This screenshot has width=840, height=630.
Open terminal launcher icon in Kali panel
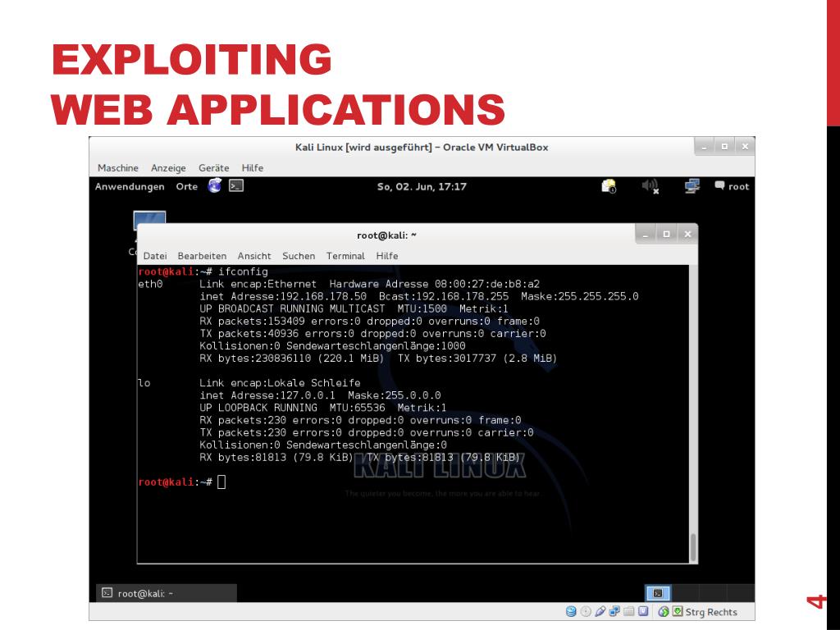tap(236, 185)
